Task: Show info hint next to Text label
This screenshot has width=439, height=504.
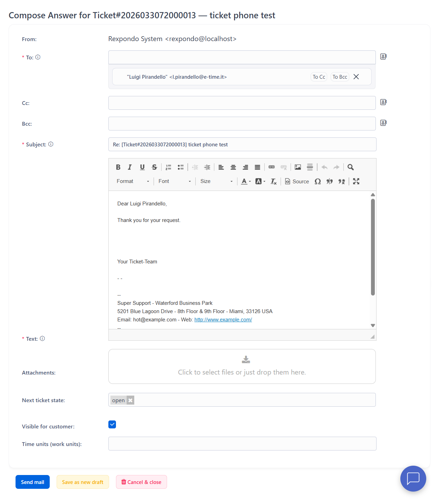Action: (x=42, y=339)
